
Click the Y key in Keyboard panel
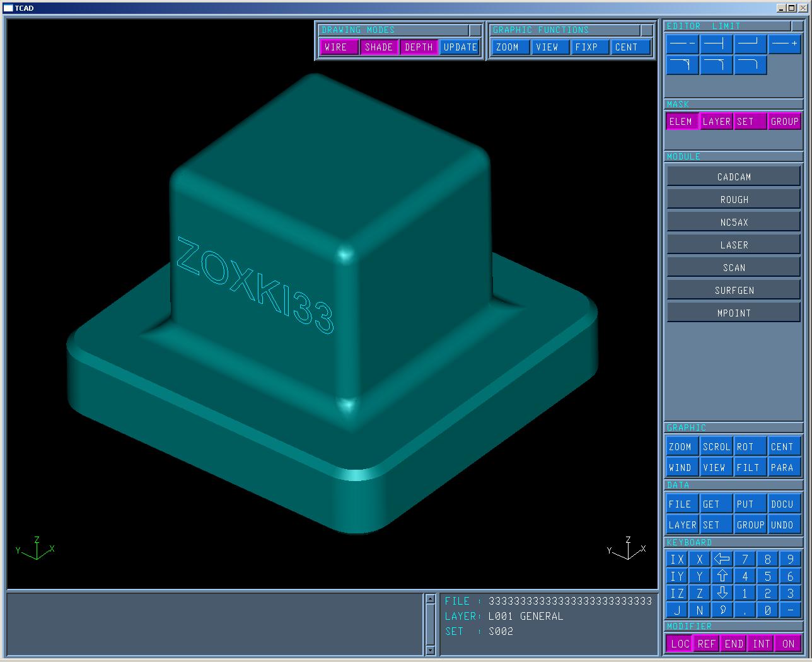pos(699,576)
